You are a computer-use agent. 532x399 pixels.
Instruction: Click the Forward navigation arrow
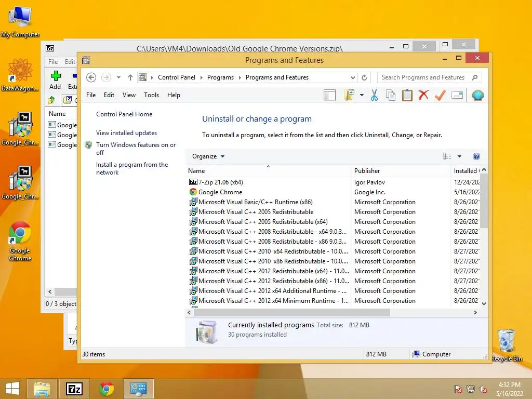coord(106,77)
